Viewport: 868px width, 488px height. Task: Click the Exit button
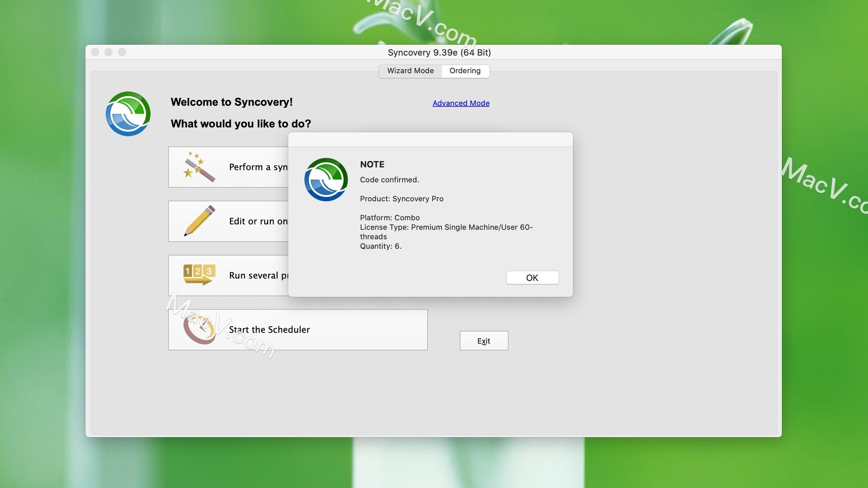(484, 341)
